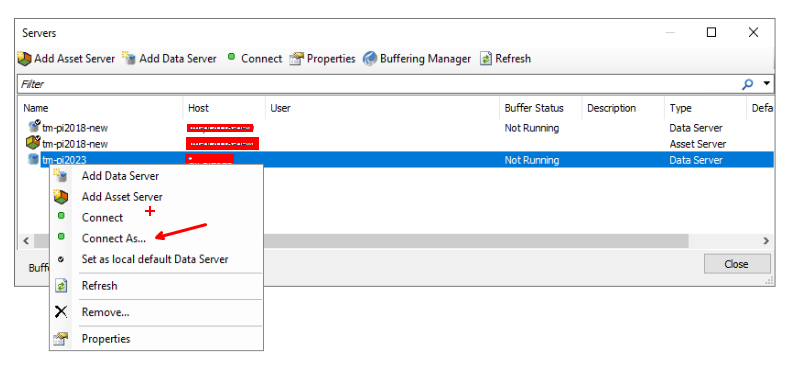
Task: Choose Add Data Server in context menu
Action: pyautogui.click(x=156, y=176)
